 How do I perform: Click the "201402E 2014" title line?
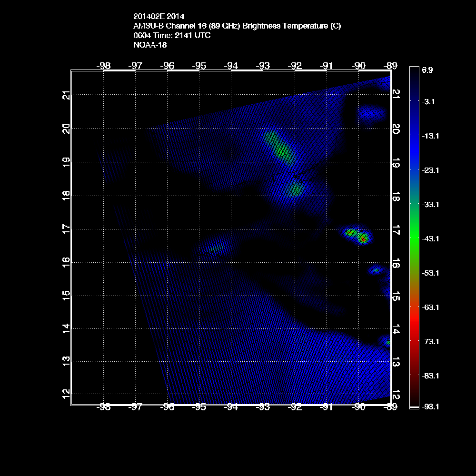(x=159, y=16)
